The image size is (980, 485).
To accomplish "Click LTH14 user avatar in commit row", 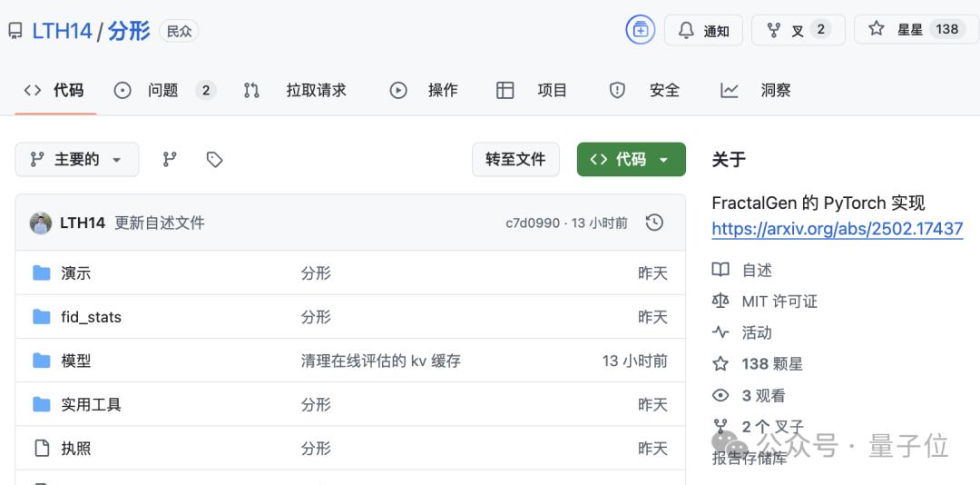I will click(41, 223).
